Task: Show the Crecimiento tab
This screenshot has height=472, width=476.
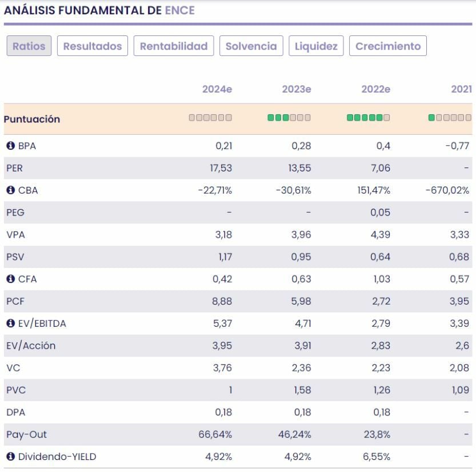Action: pyautogui.click(x=388, y=46)
